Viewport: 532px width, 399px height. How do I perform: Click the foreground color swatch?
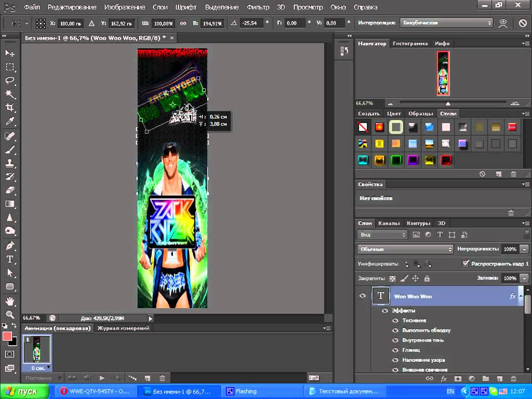[7, 336]
